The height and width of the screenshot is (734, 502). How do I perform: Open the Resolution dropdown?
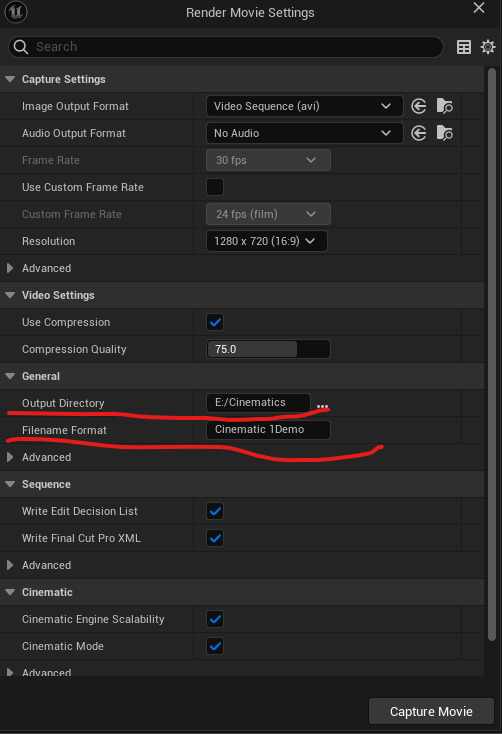click(x=266, y=242)
